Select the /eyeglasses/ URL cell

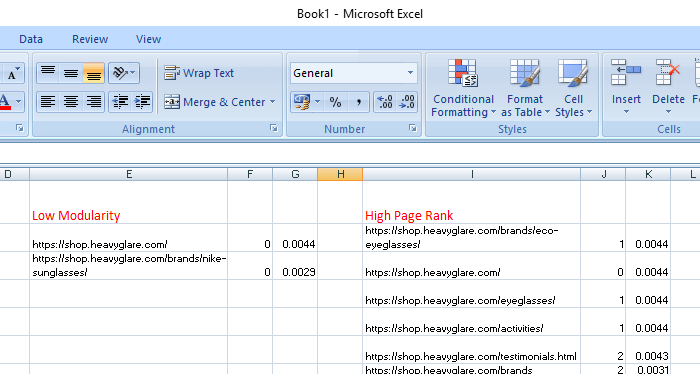click(x=471, y=294)
